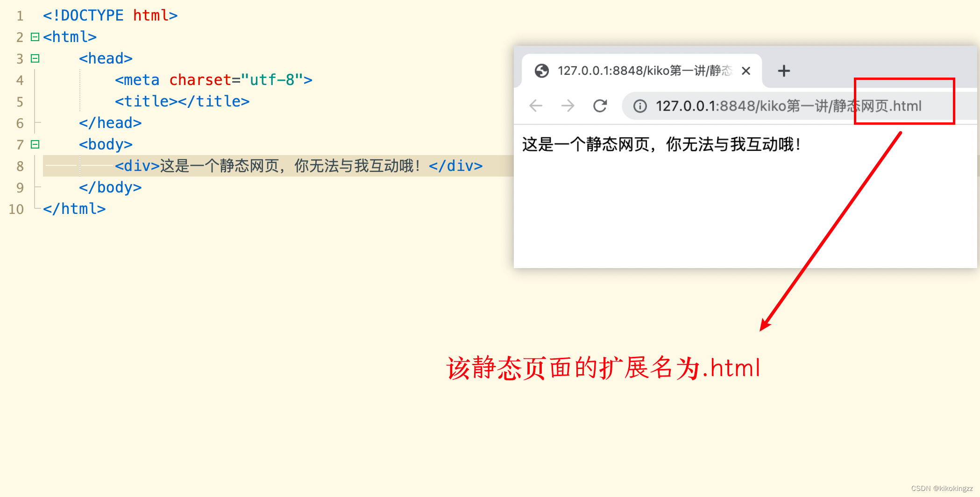Click line number 8 in the gutter
Viewport: 980px width, 497px height.
pos(20,166)
